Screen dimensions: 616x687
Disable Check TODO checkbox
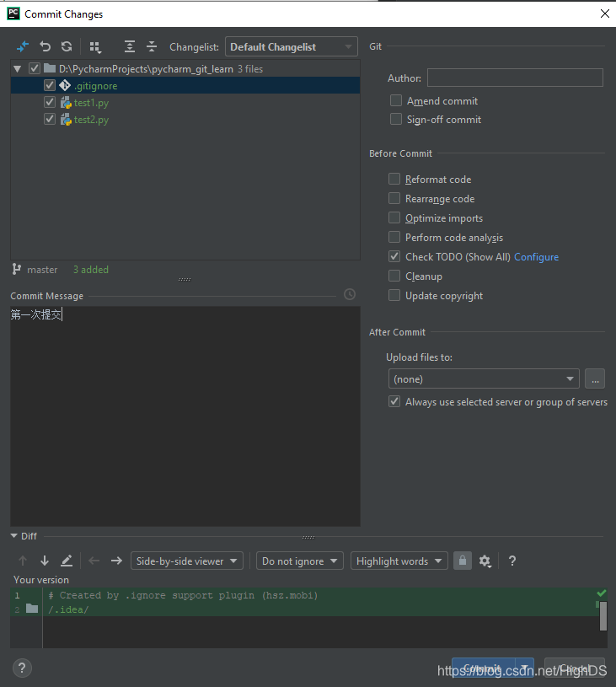pyautogui.click(x=394, y=256)
